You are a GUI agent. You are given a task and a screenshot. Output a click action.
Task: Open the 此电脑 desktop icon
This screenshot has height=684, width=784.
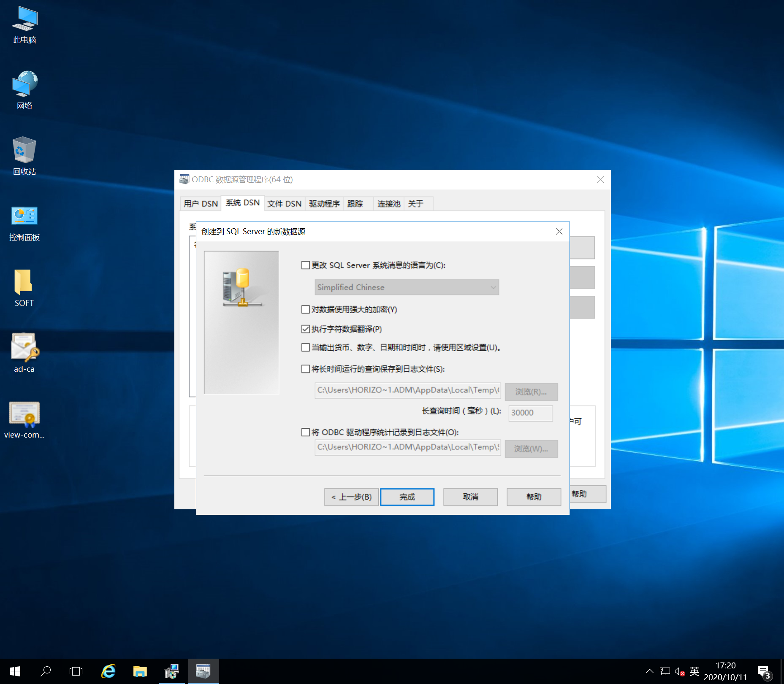click(x=24, y=25)
